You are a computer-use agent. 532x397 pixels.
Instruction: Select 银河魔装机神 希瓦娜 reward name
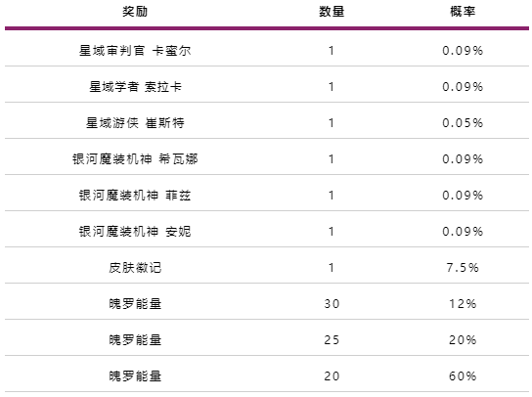135,159
